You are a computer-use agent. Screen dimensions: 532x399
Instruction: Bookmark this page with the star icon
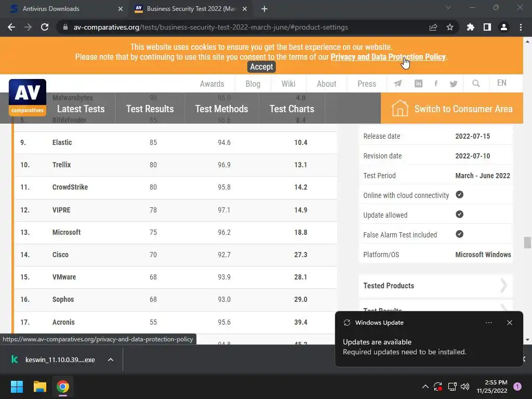450,27
